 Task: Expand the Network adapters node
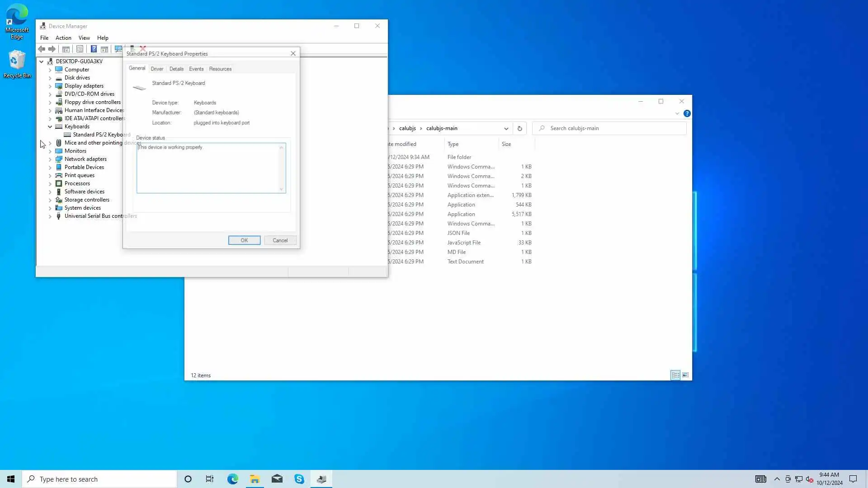(x=50, y=159)
